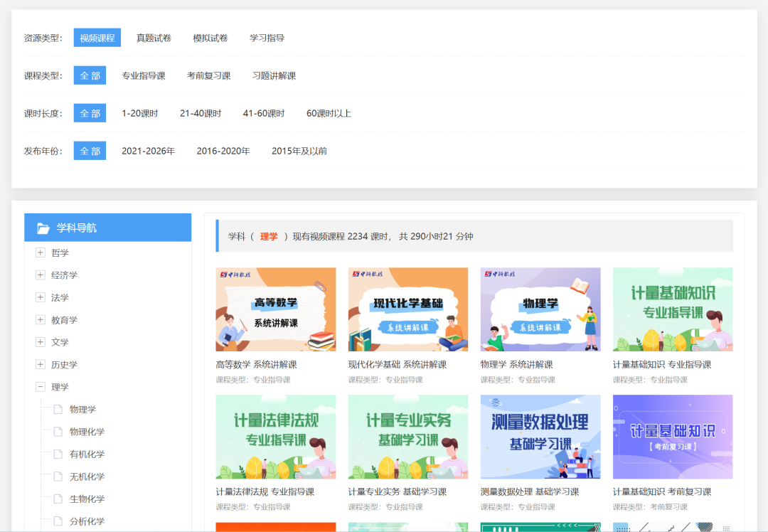Click the folder icon beside 学科导航
This screenshot has height=532, width=768.
[43, 228]
